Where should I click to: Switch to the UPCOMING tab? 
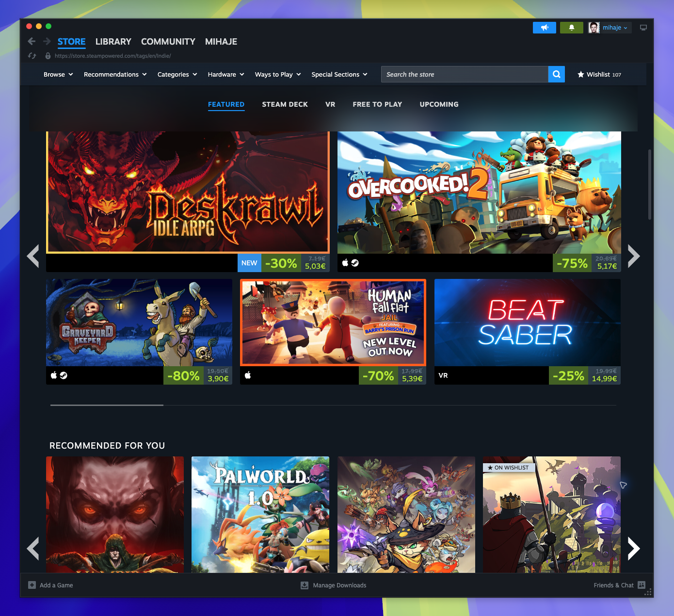tap(439, 104)
